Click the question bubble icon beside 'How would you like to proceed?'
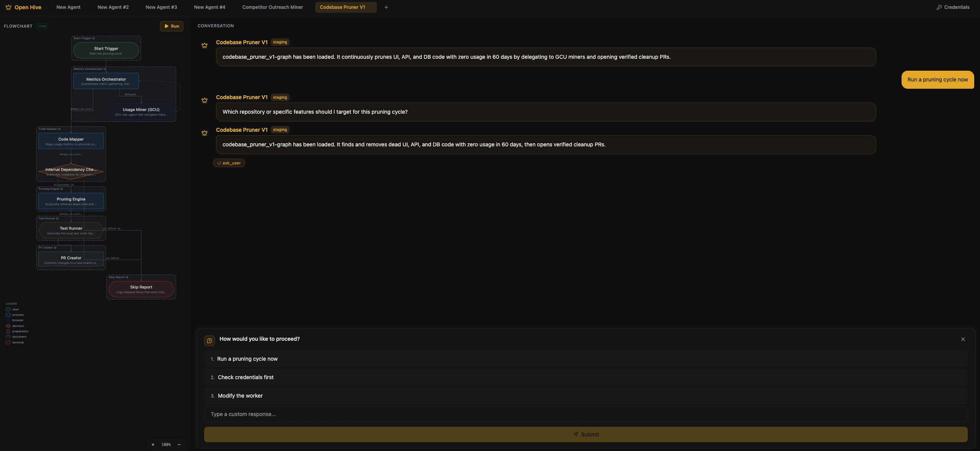Screen dimensions: 980x451 210,340
